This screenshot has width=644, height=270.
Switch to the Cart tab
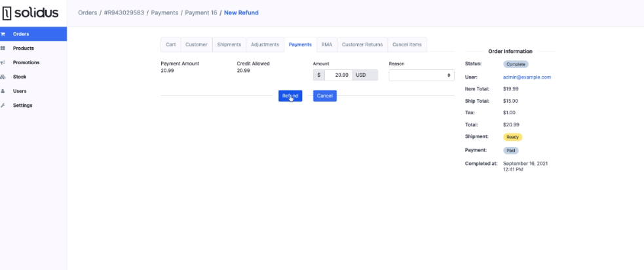click(170, 45)
